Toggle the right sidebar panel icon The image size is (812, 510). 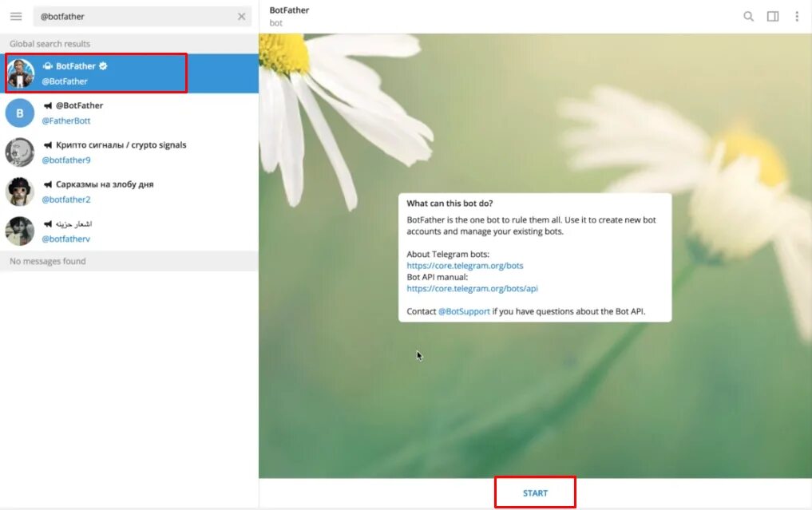(773, 17)
